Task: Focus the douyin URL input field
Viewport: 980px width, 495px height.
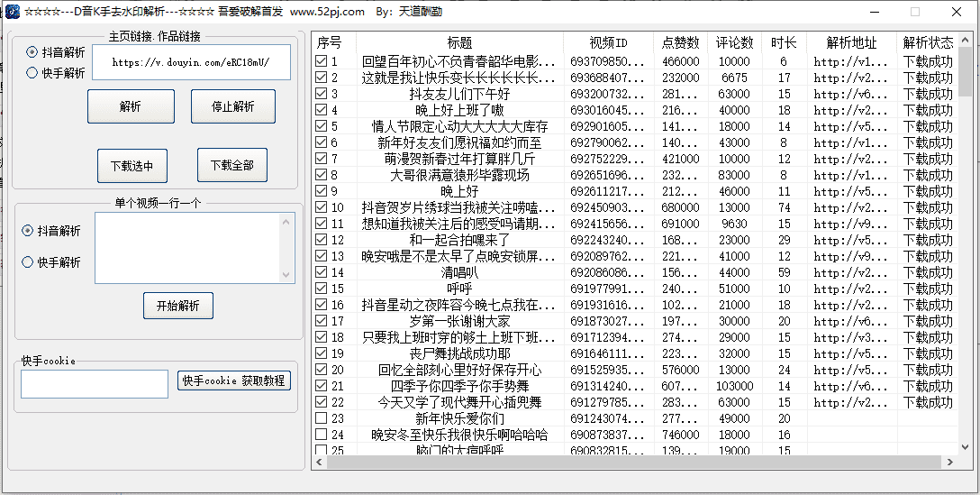Action: pyautogui.click(x=191, y=62)
